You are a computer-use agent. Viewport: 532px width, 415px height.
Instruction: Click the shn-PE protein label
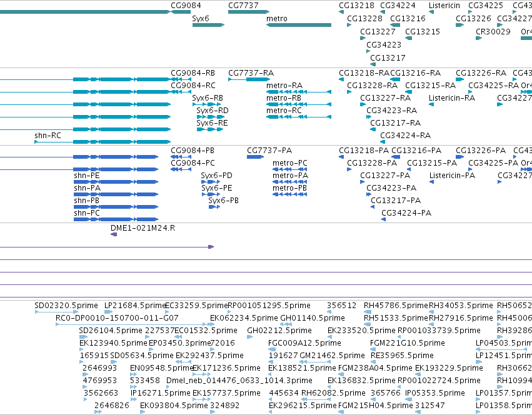(x=87, y=176)
